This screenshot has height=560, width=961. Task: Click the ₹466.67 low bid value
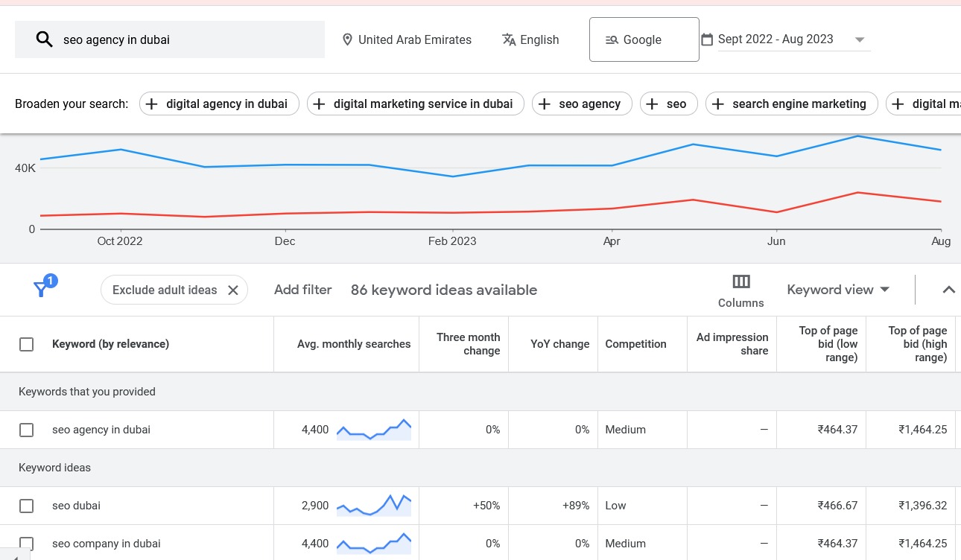pos(837,506)
